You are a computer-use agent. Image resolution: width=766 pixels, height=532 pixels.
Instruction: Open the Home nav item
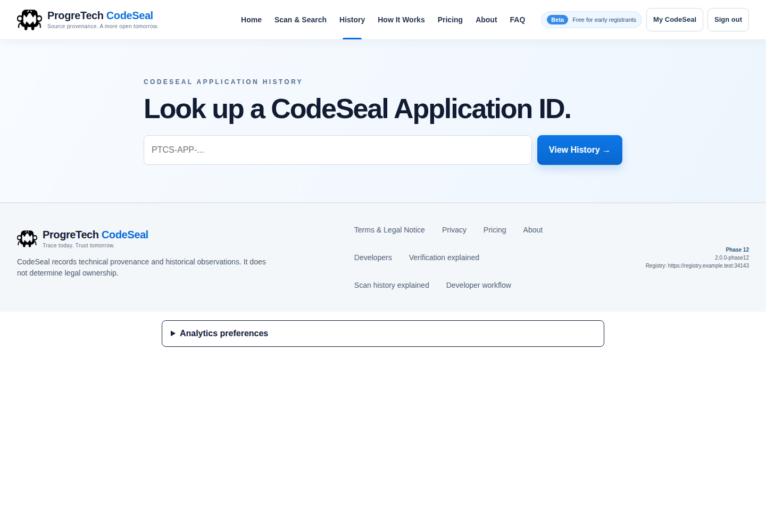tap(251, 20)
